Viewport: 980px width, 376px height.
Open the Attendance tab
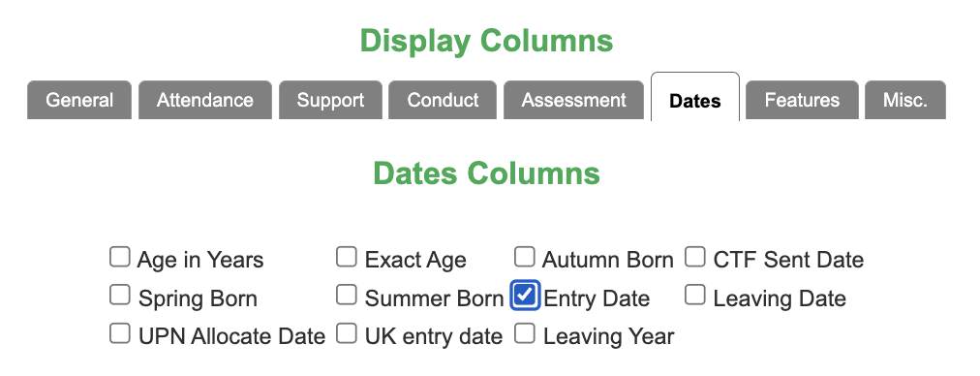pyautogui.click(x=205, y=100)
